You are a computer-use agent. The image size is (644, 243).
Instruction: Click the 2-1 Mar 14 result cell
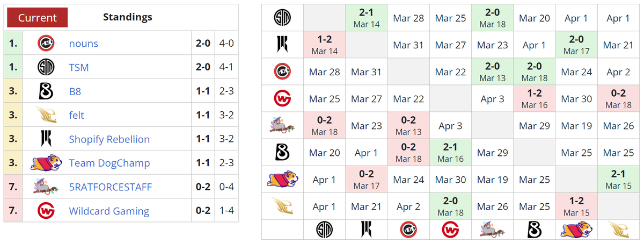367,18
